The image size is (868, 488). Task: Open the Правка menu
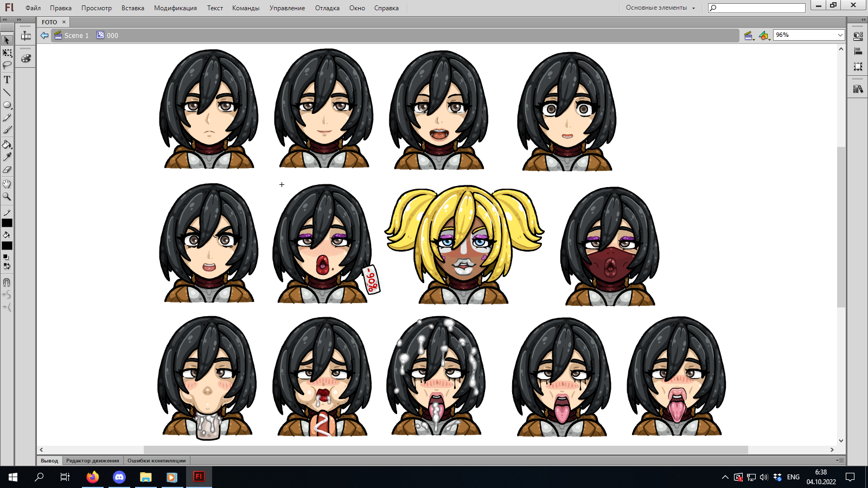pyautogui.click(x=61, y=8)
